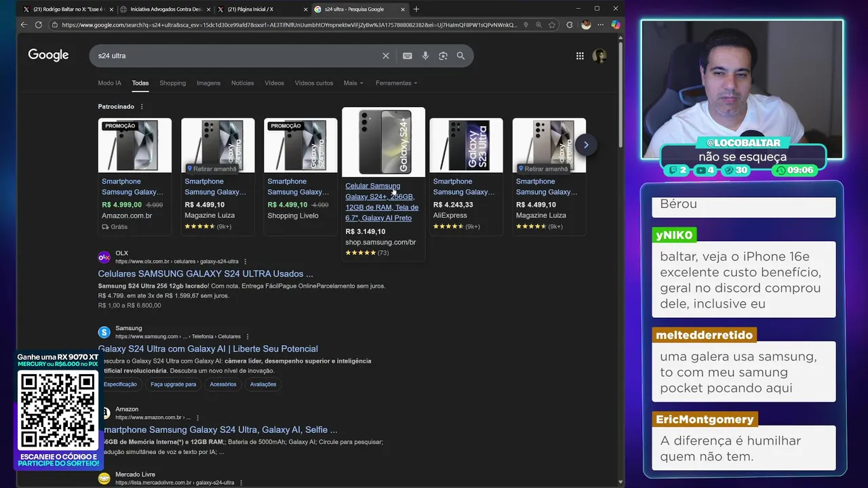The height and width of the screenshot is (488, 868).
Task: Click 'shop.samsung.com/br' seller text
Action: point(380,242)
